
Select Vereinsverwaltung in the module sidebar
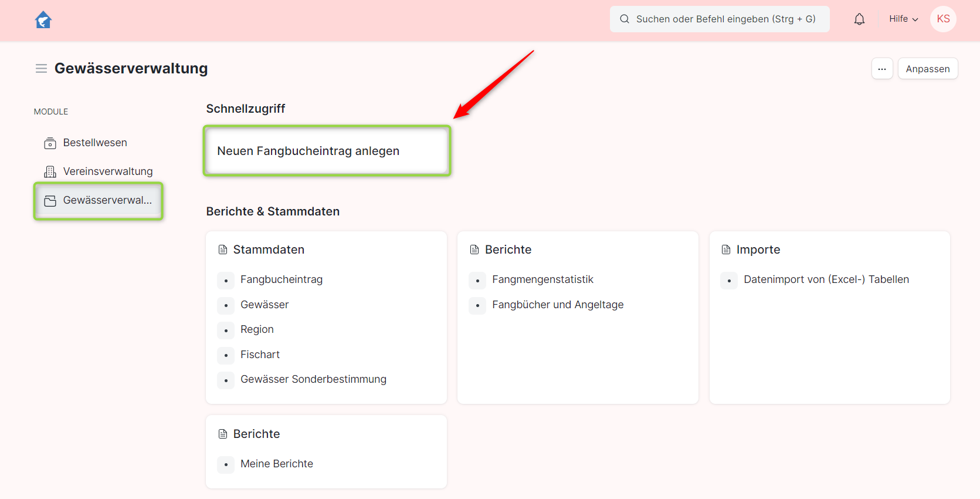(108, 171)
